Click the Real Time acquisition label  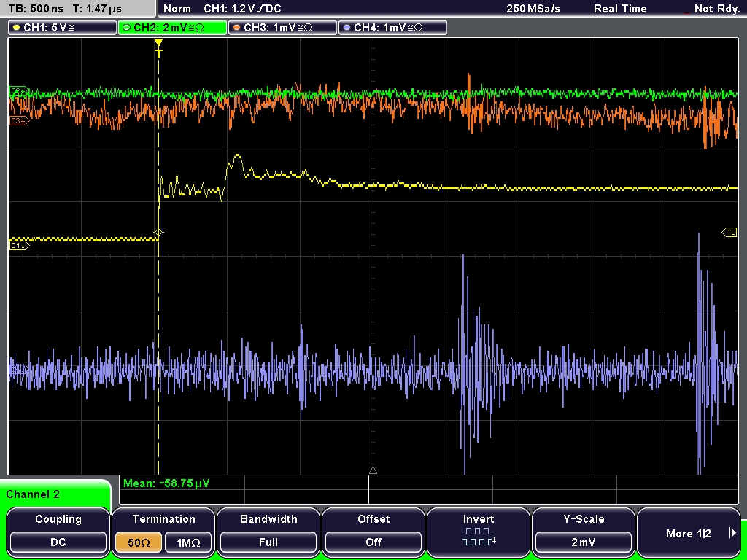tap(620, 9)
